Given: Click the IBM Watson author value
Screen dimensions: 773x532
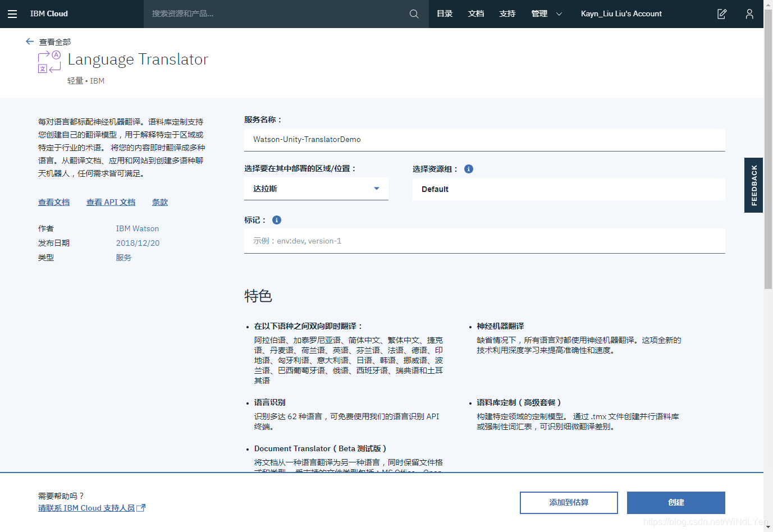Looking at the screenshot, I should click(x=138, y=228).
